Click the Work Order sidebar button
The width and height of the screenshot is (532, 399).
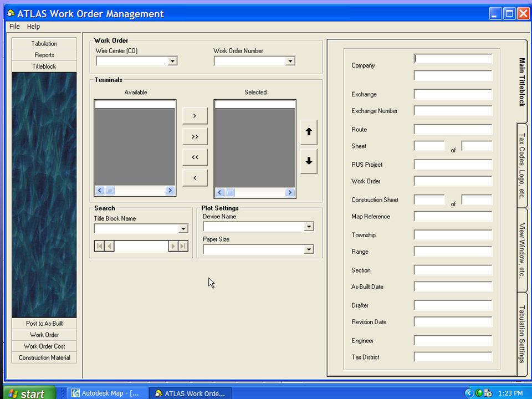tap(44, 335)
